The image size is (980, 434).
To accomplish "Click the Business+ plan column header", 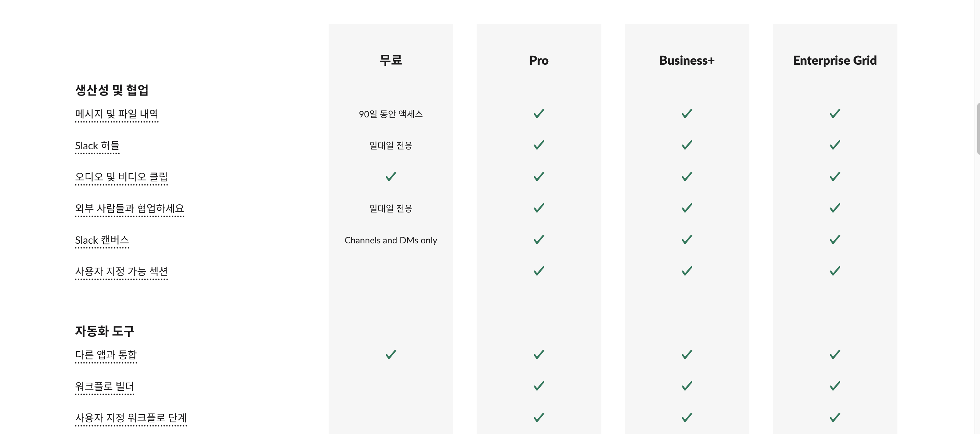I will click(x=687, y=60).
